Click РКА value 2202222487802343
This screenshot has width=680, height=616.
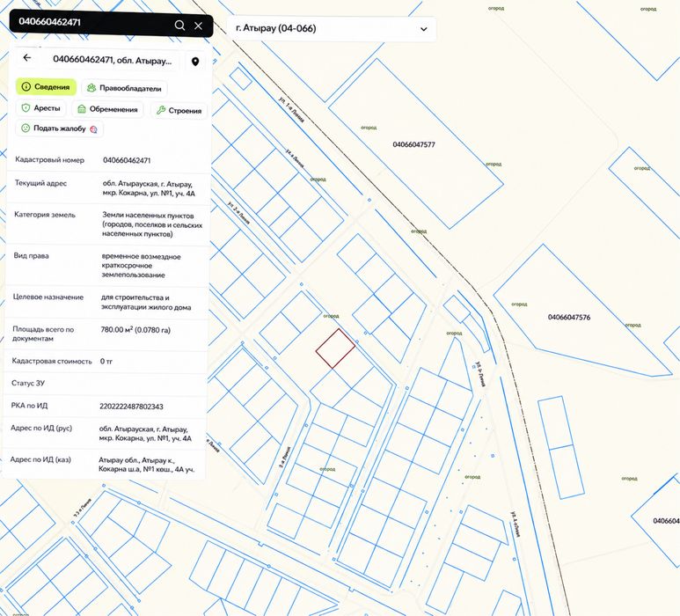(x=131, y=407)
